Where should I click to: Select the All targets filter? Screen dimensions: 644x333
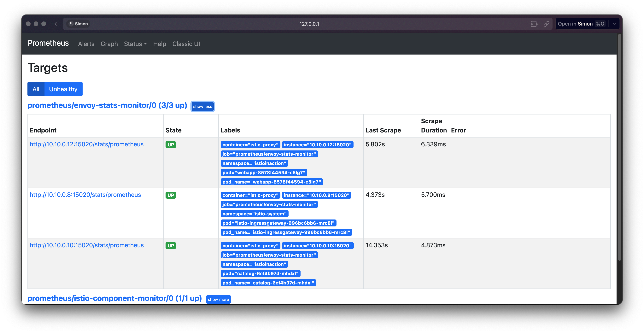click(x=36, y=89)
